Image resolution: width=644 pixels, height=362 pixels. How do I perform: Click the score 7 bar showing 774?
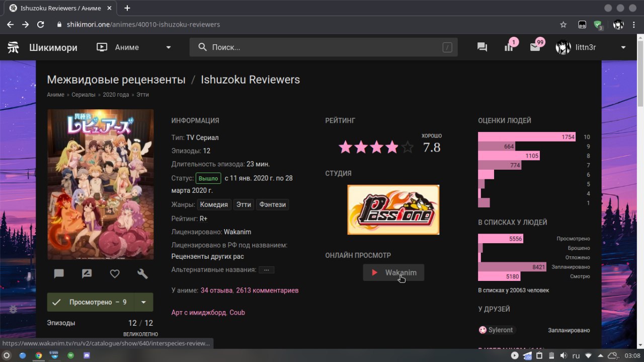[x=500, y=165]
